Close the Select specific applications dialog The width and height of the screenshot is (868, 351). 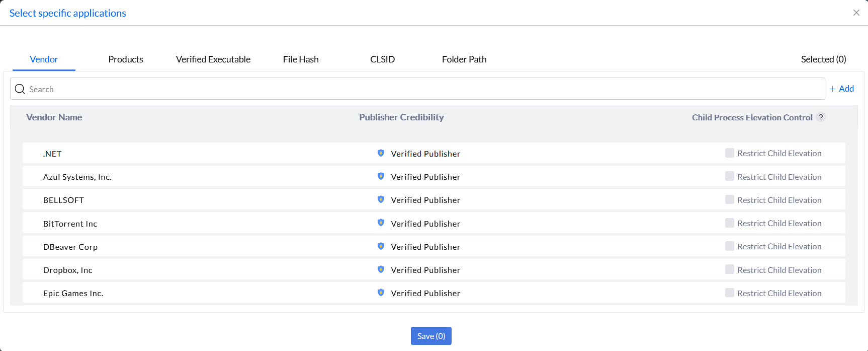(856, 13)
